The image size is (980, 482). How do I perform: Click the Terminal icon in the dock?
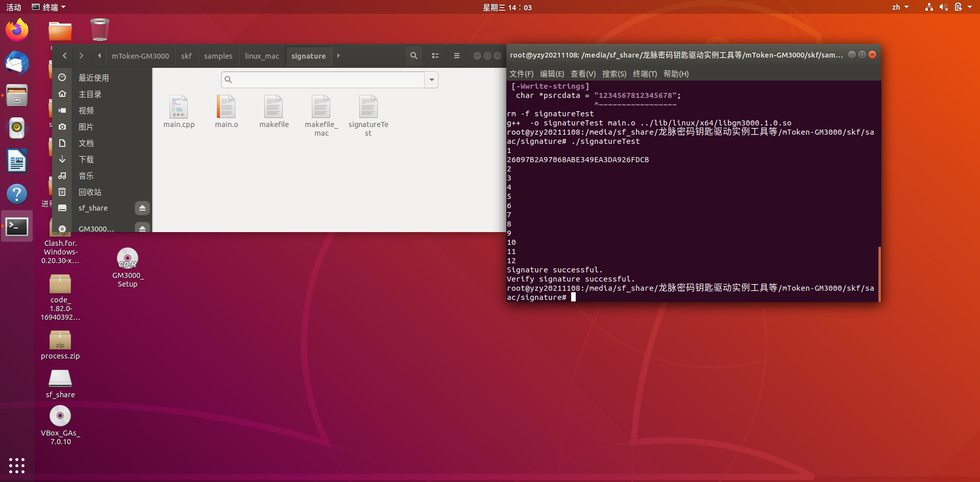tap(17, 226)
